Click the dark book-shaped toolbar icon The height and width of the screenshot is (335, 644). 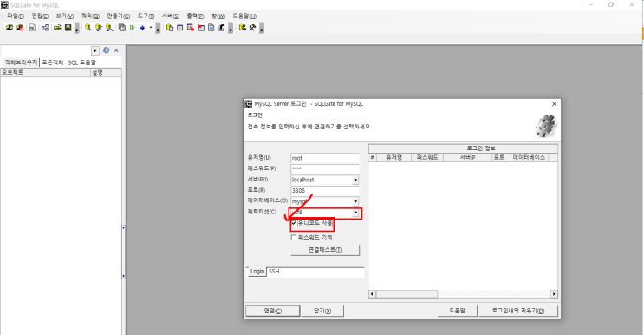tap(222, 28)
